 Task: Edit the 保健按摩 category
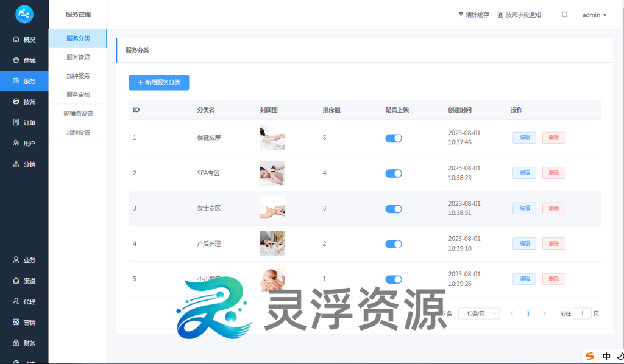(x=524, y=138)
